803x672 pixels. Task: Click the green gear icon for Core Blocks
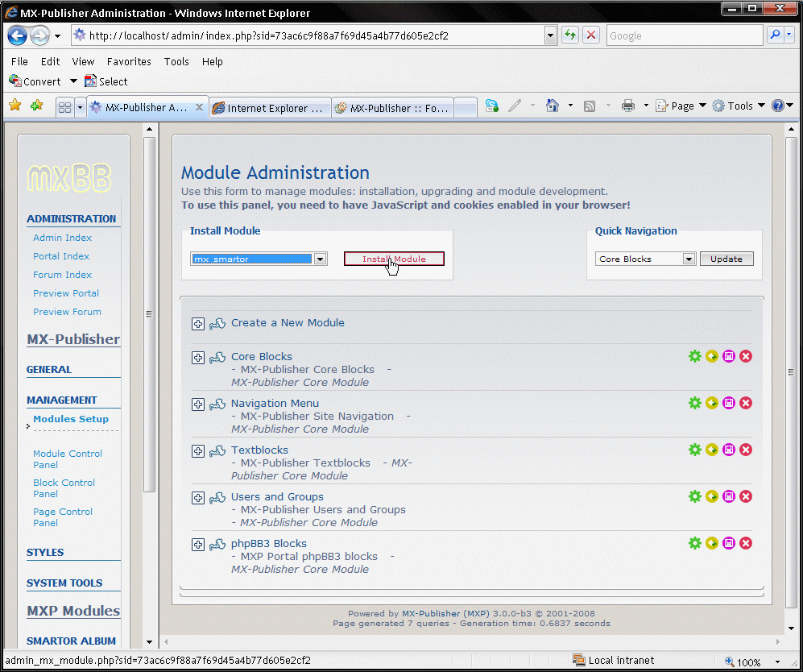[x=695, y=356]
